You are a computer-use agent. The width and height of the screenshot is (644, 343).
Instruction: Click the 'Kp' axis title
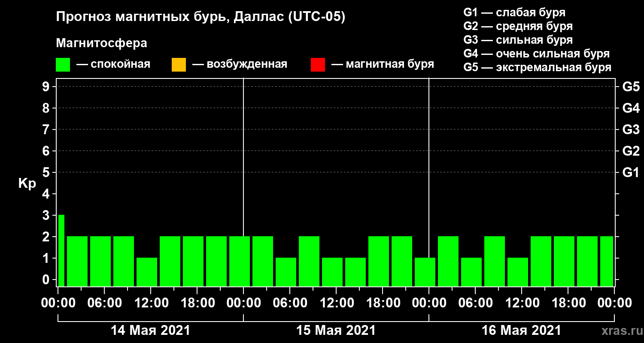[x=27, y=184]
